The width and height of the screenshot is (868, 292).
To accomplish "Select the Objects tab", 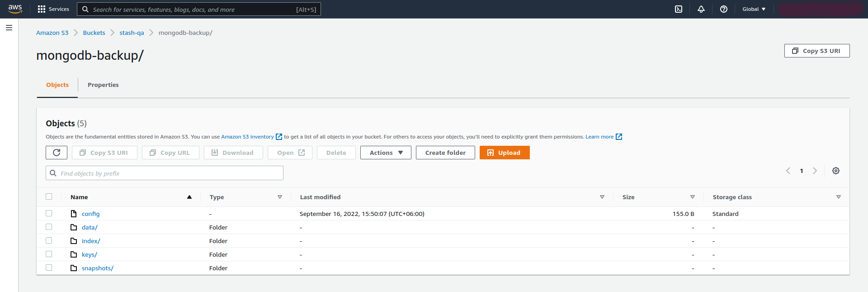I will [57, 85].
